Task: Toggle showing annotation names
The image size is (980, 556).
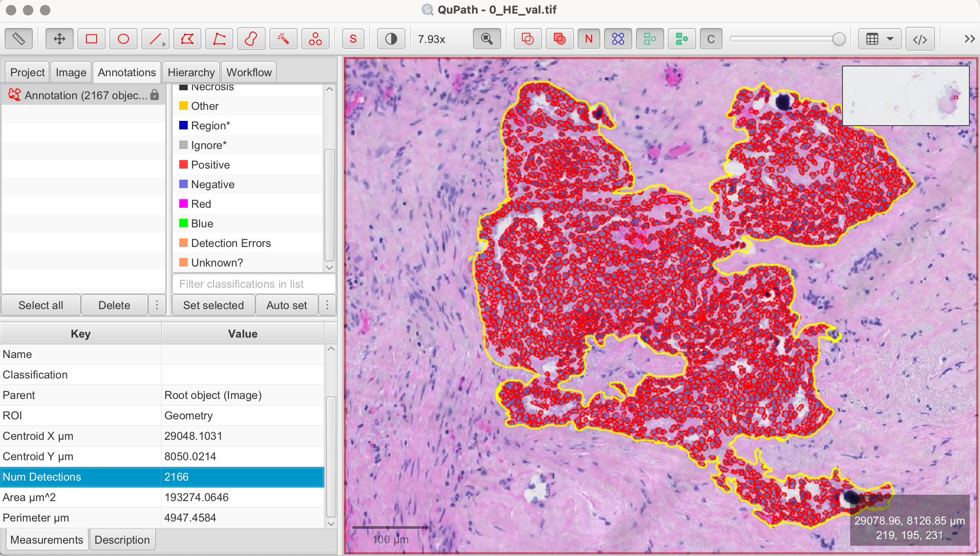Action: 588,38
